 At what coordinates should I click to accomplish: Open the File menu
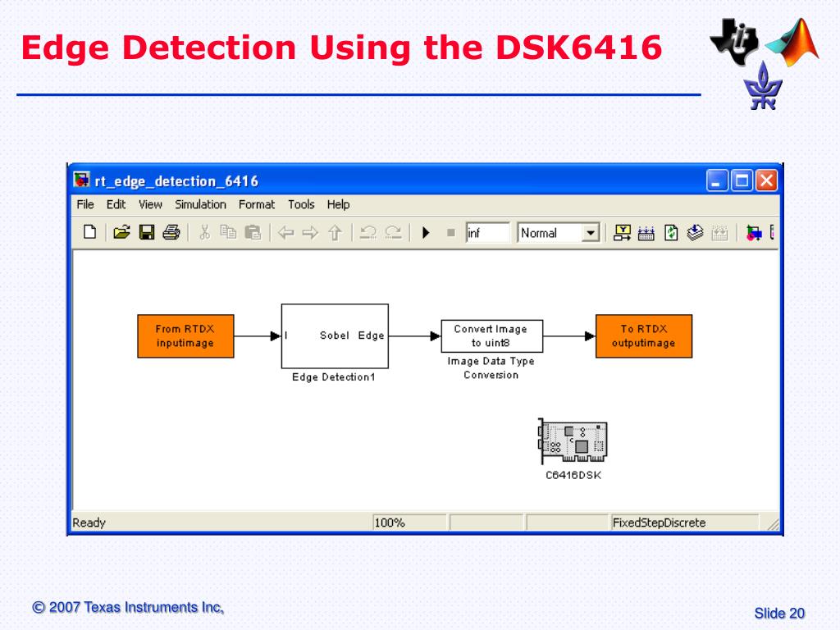coord(85,204)
